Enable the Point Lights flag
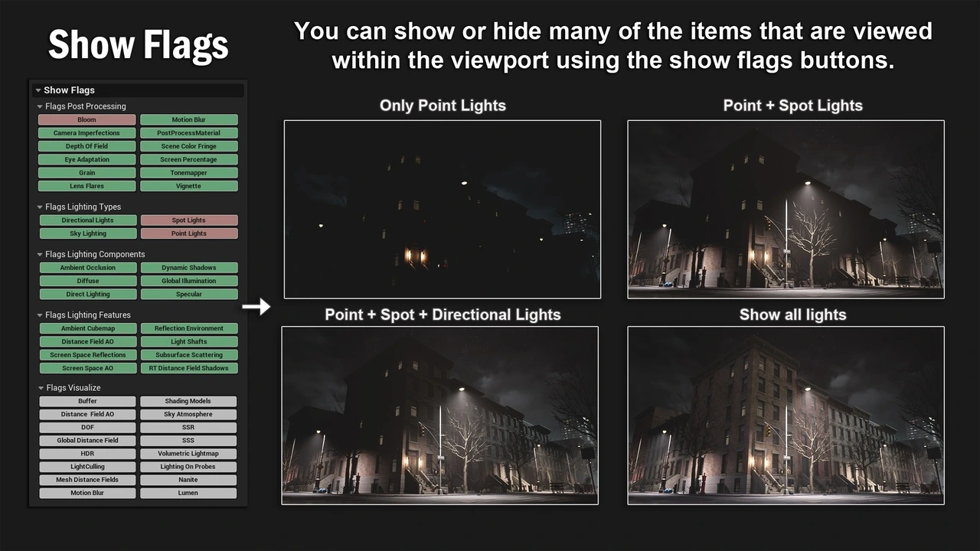The height and width of the screenshot is (551, 980). click(x=188, y=233)
